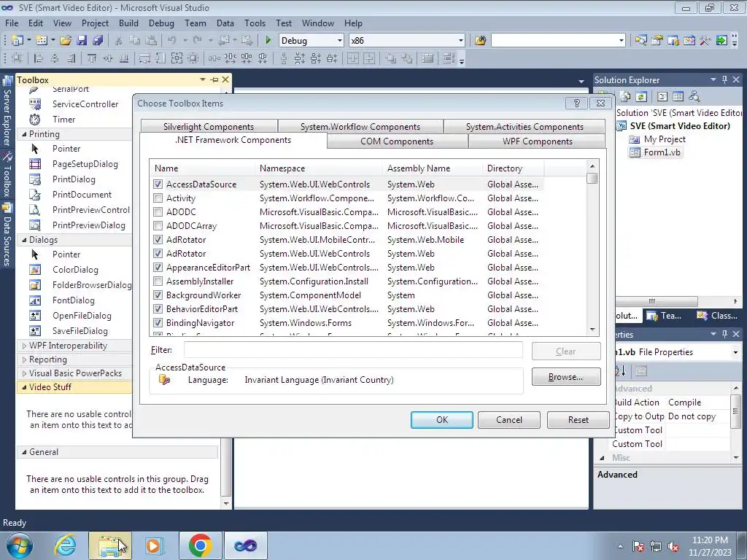Uncheck the BindingNavigator checkbox

click(158, 323)
